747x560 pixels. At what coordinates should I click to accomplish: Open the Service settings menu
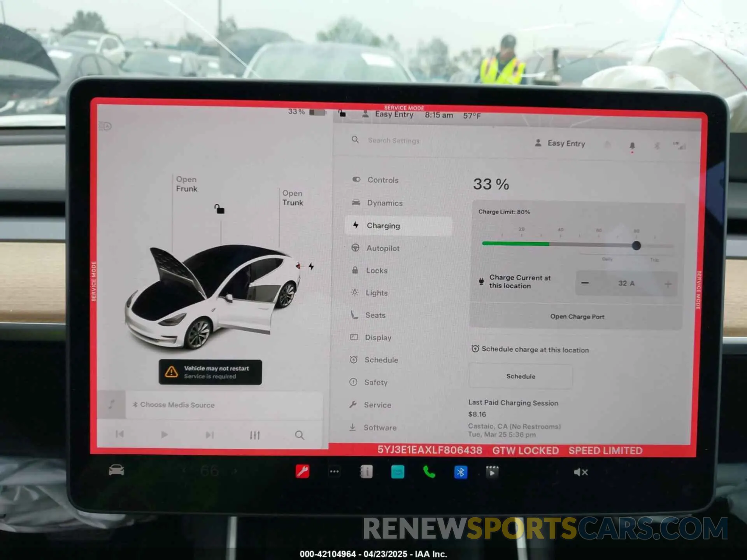coord(370,405)
